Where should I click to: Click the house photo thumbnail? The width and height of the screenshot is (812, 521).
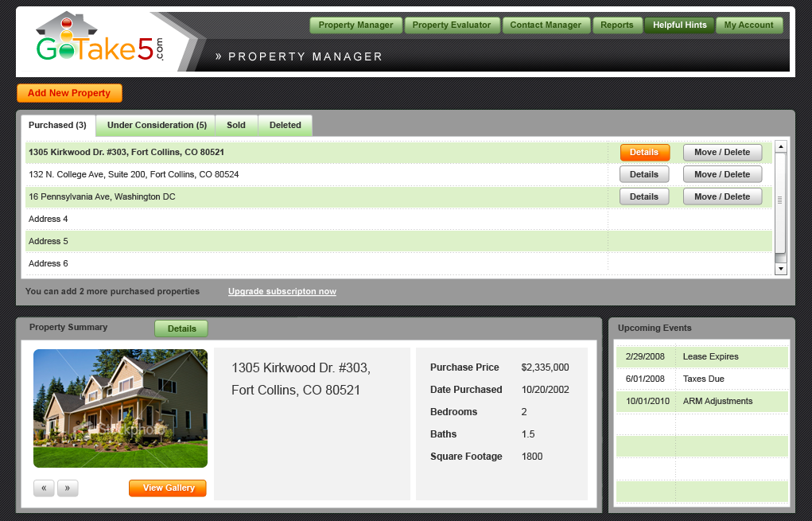(120, 408)
